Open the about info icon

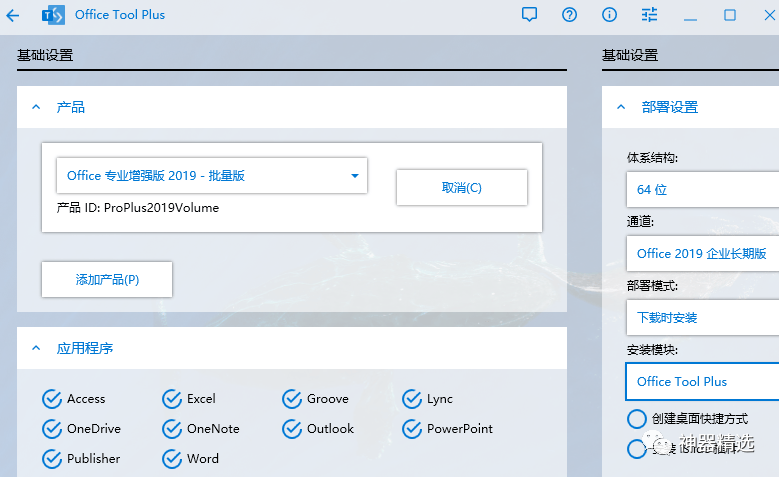click(x=609, y=15)
